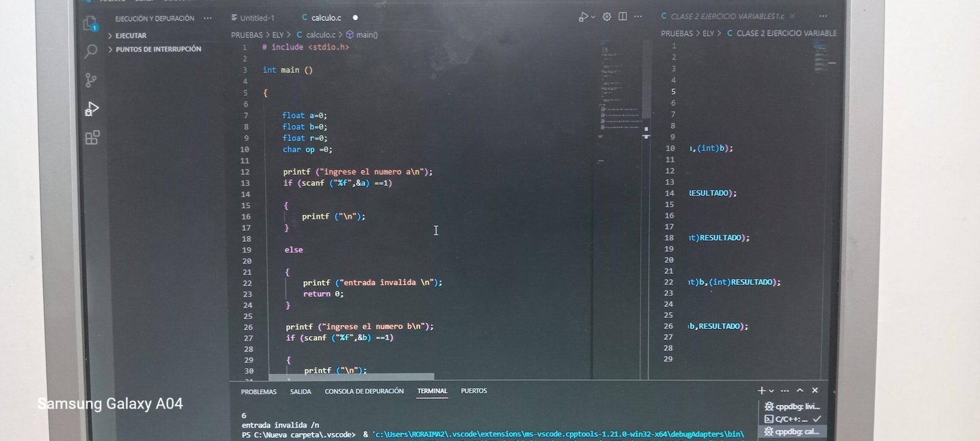
Task: Open the Explorer view in activity bar
Action: [x=91, y=23]
